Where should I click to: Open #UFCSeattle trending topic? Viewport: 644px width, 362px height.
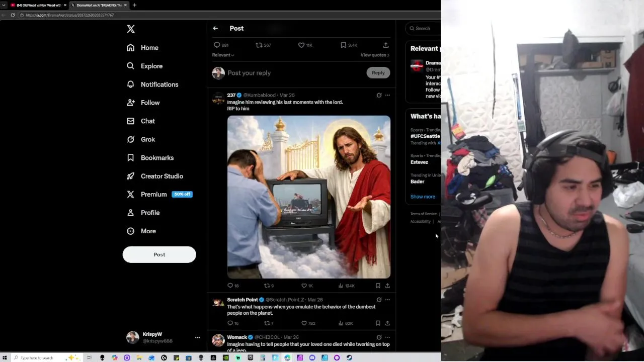click(x=425, y=136)
